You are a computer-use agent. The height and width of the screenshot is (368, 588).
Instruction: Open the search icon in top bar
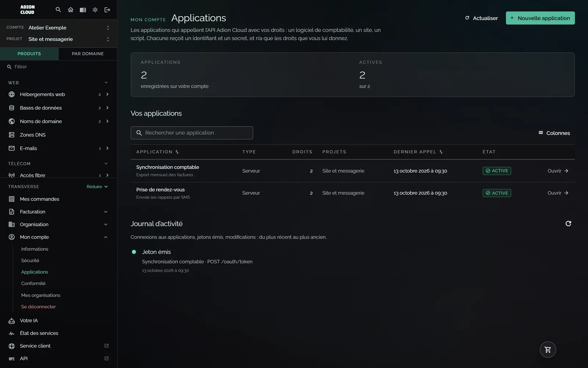click(x=58, y=10)
